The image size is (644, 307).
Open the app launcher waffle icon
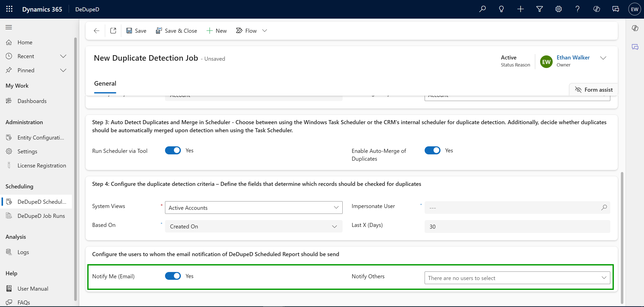click(x=9, y=9)
